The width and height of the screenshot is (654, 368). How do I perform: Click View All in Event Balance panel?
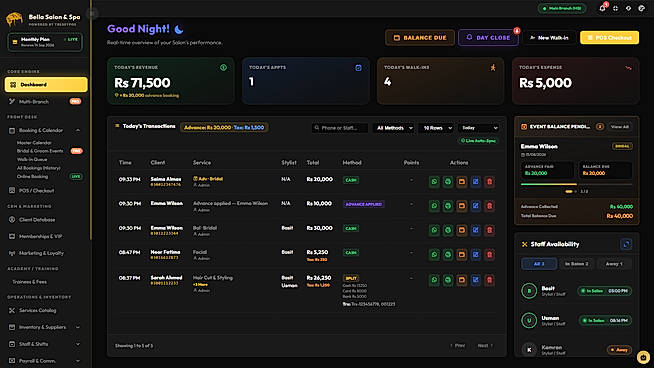click(x=620, y=127)
